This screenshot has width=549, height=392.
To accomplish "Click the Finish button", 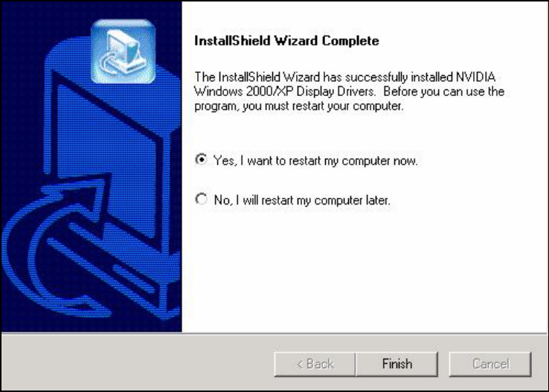I will 396,364.
